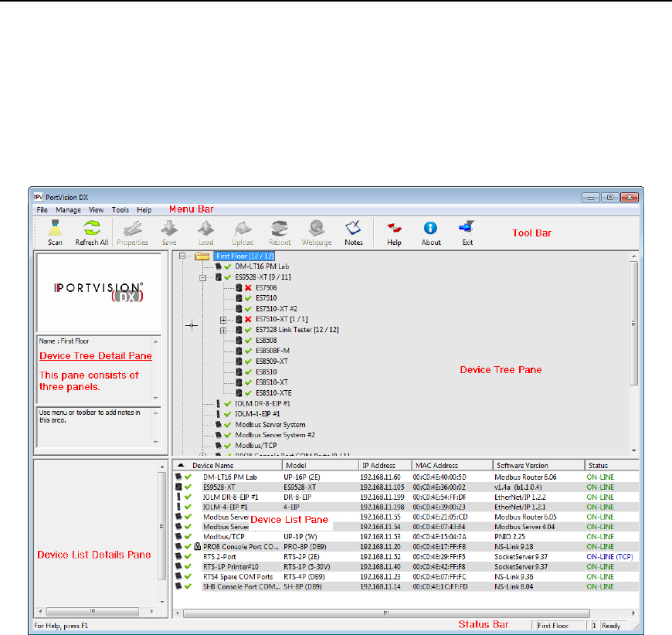
Task: Collapse the First Floor folder node
Action: click(x=182, y=256)
